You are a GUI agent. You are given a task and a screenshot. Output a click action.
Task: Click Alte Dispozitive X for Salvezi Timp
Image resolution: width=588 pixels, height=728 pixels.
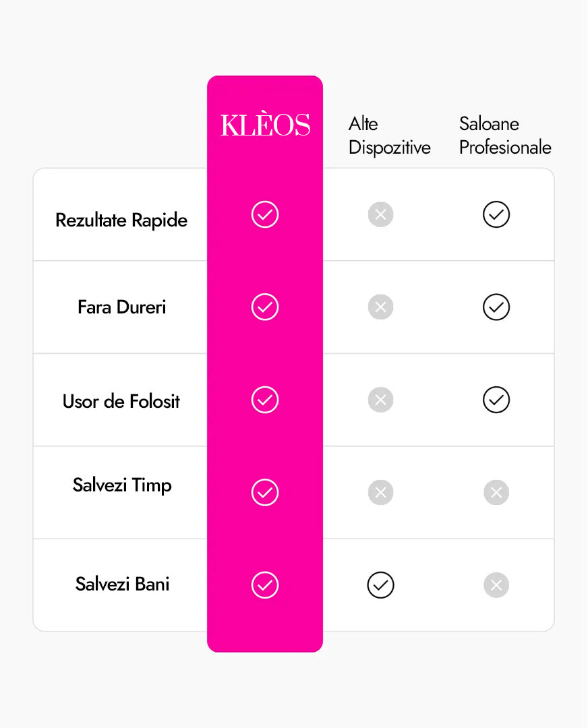pyautogui.click(x=380, y=493)
